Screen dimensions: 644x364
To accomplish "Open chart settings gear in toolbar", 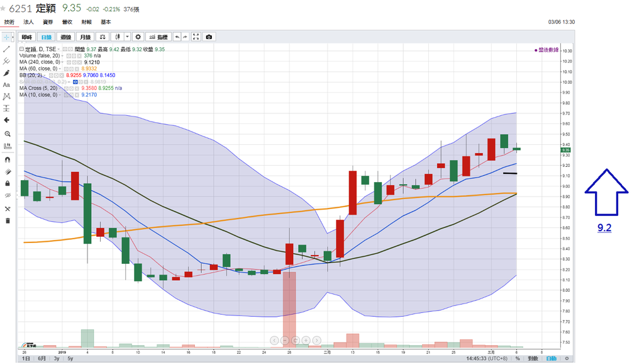I will tap(138, 37).
